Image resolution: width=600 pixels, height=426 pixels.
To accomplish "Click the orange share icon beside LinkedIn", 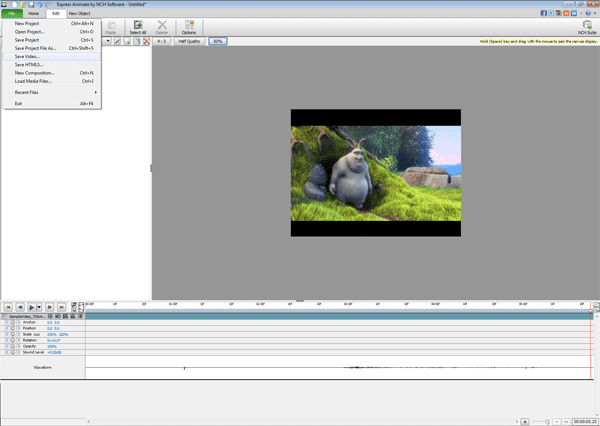I will [x=566, y=13].
